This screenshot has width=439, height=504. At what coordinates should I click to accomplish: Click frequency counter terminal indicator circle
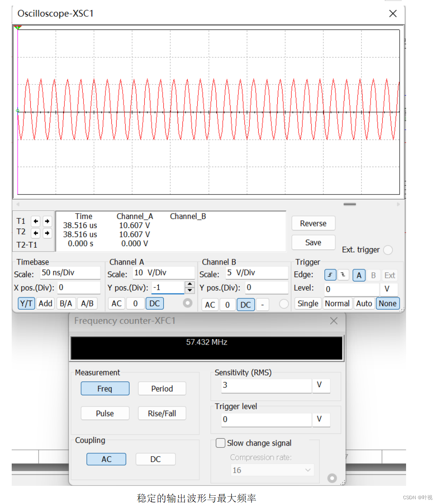pyautogui.click(x=332, y=478)
